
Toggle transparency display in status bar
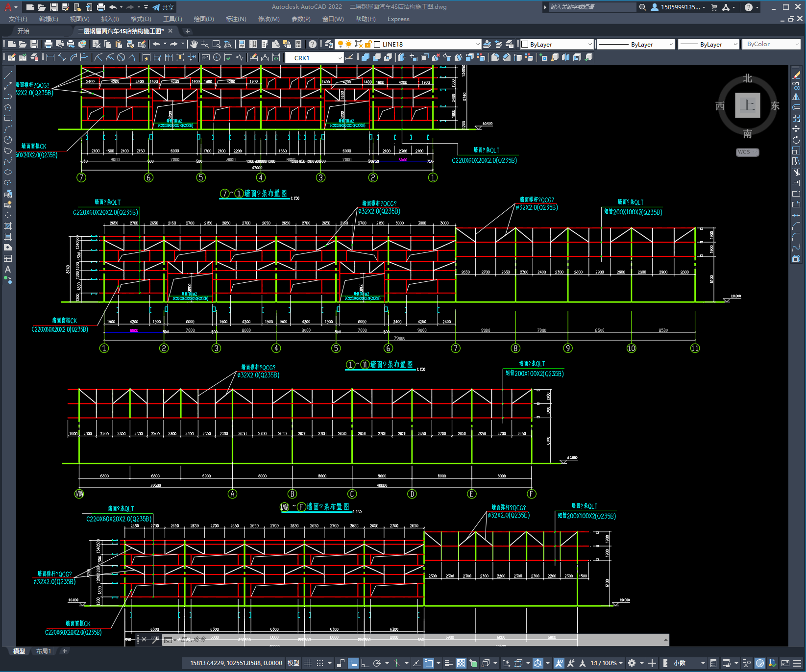461,663
